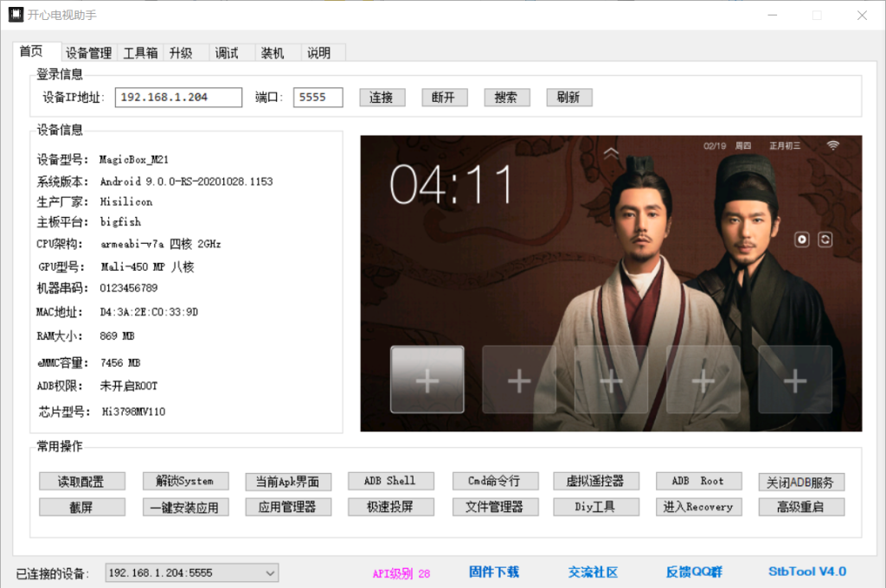Click the WiFi icon in TV preview

[832, 146]
